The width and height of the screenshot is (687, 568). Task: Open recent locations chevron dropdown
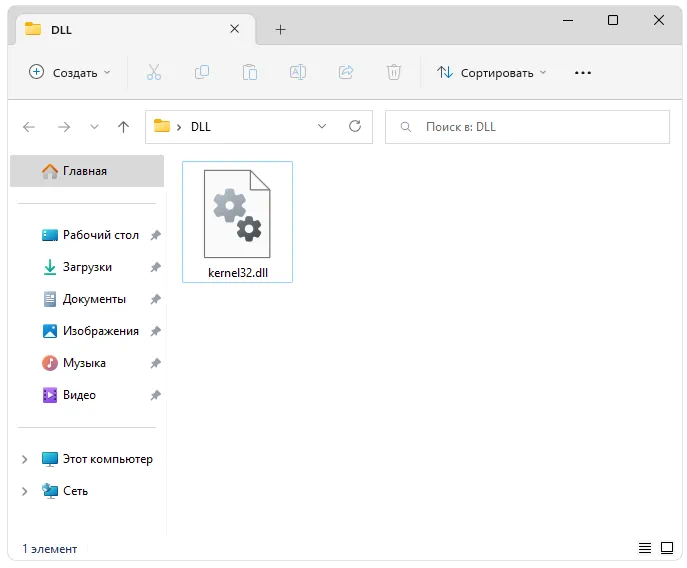coord(94,127)
